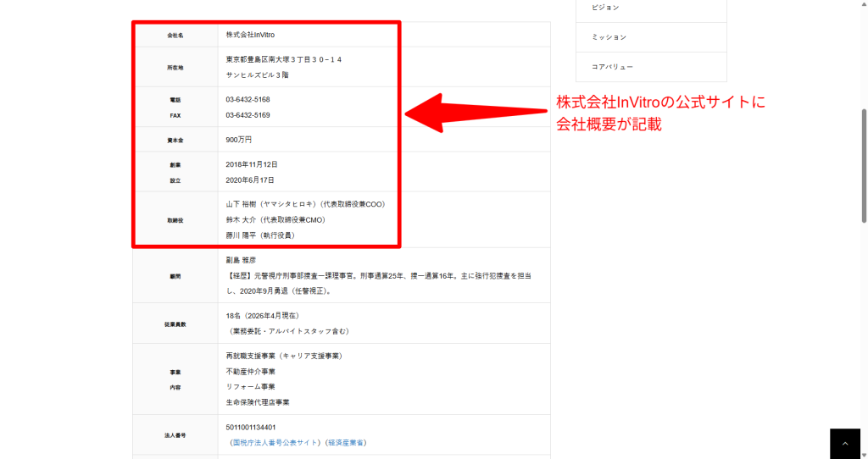Select the text 生命保険代理店事業
The image size is (868, 459).
(258, 402)
